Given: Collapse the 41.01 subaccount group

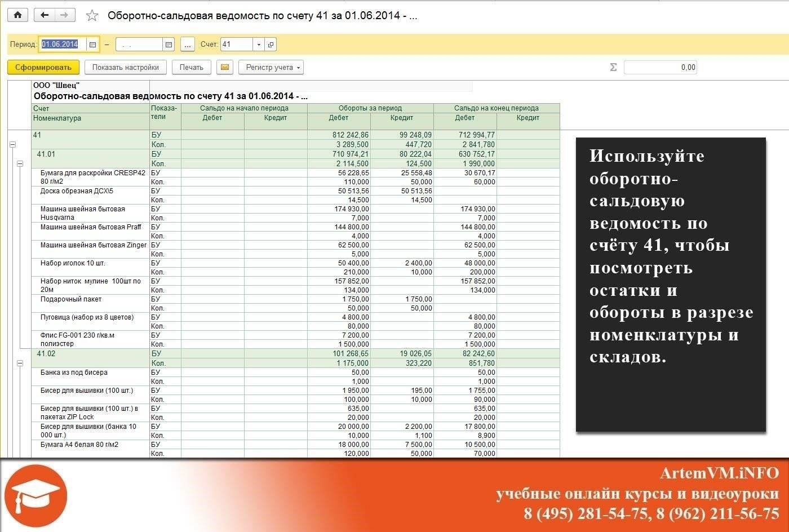Looking at the screenshot, I should tap(20, 164).
